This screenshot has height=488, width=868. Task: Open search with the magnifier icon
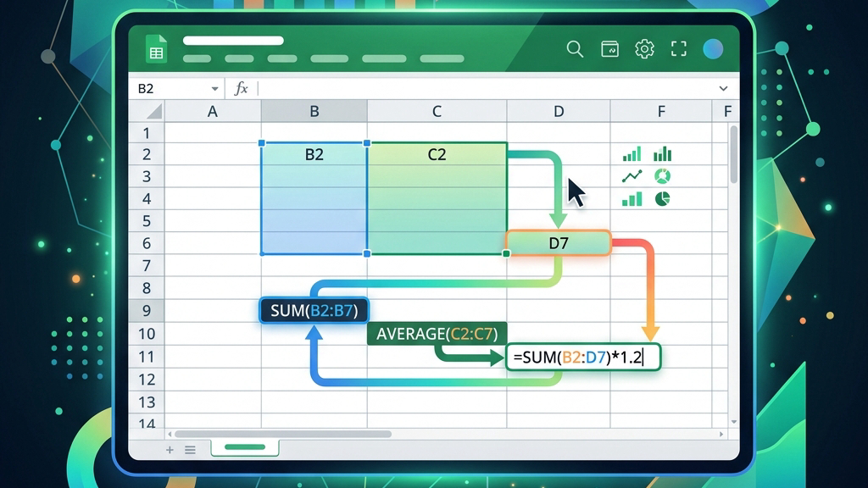point(575,49)
